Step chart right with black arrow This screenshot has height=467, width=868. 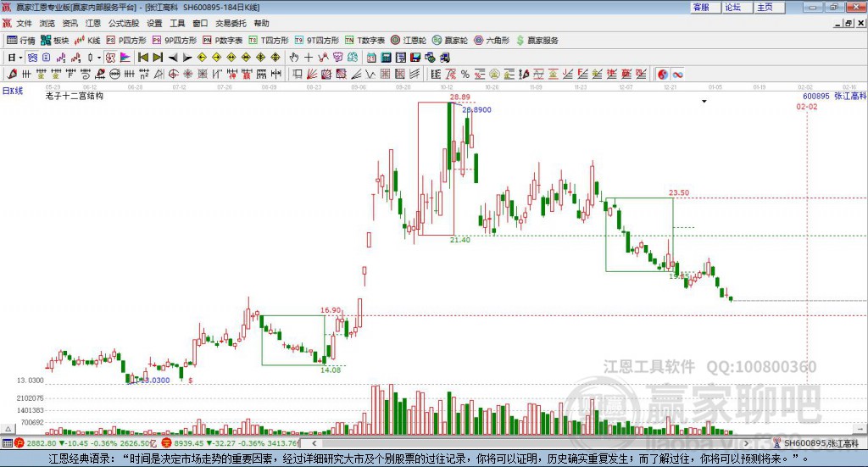(x=187, y=58)
